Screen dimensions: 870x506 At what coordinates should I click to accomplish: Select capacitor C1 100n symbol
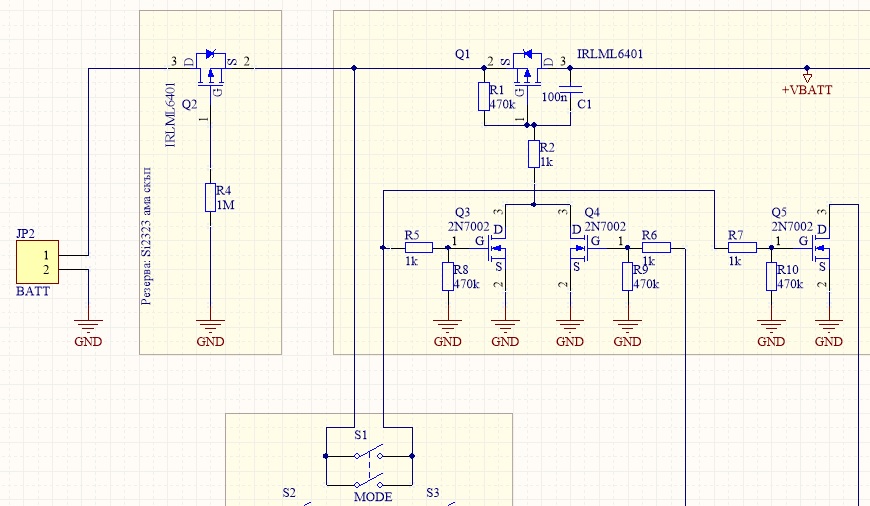coord(570,88)
